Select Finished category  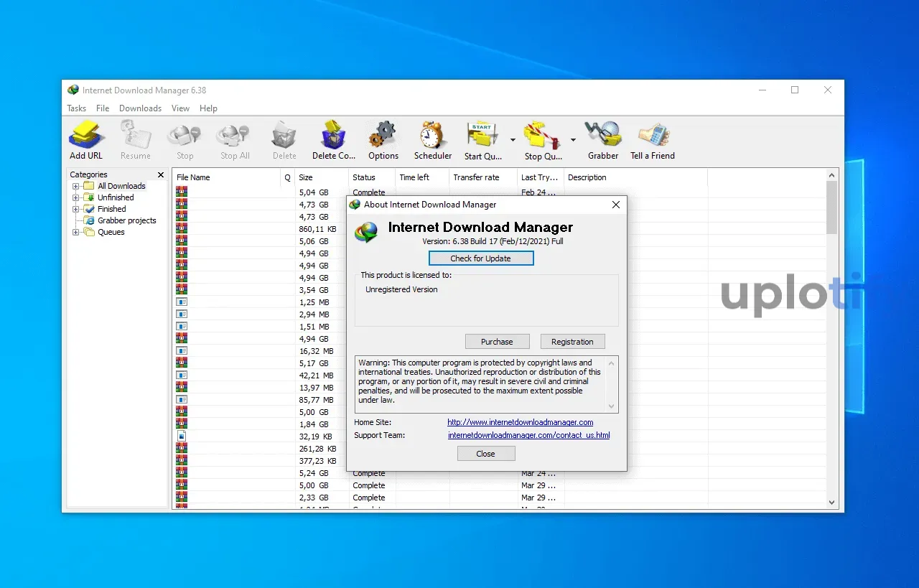pyautogui.click(x=112, y=209)
